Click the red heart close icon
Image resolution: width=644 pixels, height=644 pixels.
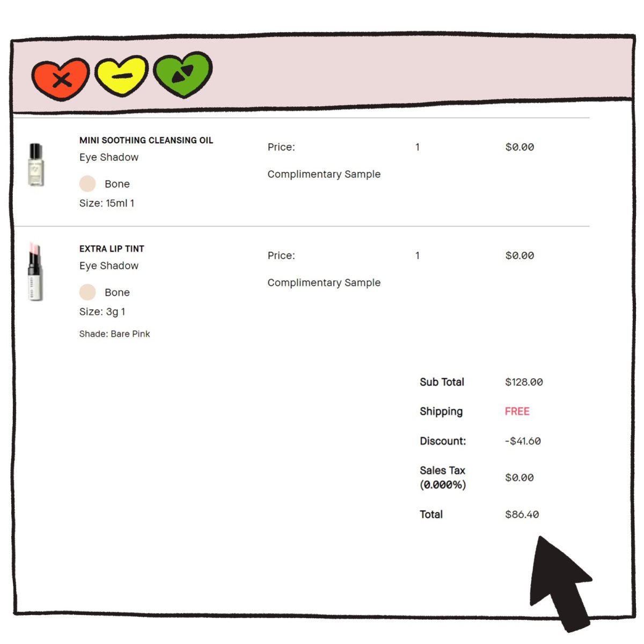[61, 79]
